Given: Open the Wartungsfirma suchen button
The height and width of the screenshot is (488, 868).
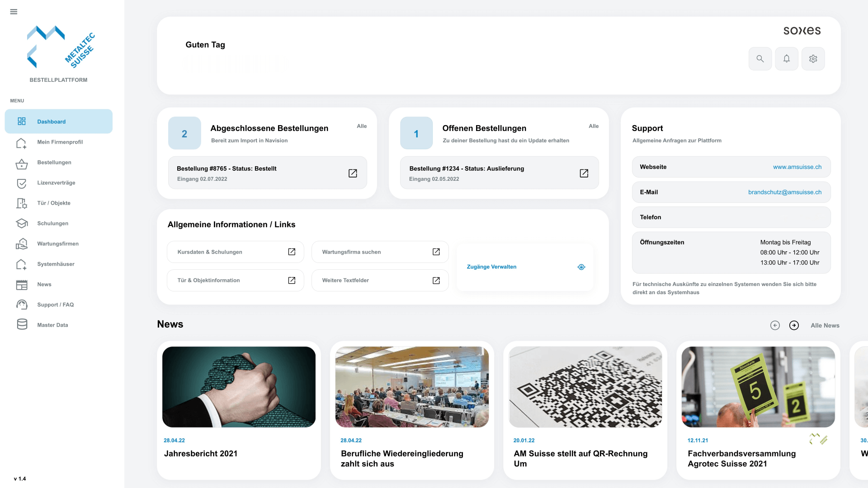Looking at the screenshot, I should pyautogui.click(x=380, y=252).
